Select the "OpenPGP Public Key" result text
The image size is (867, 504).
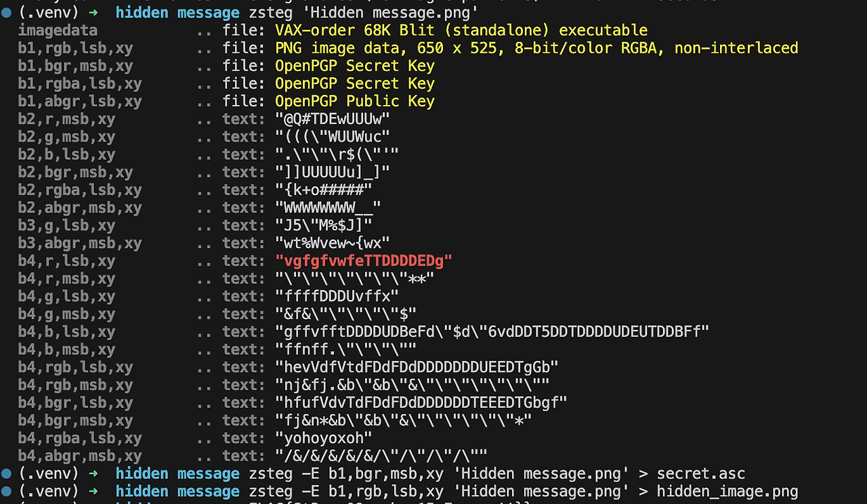[x=355, y=101]
